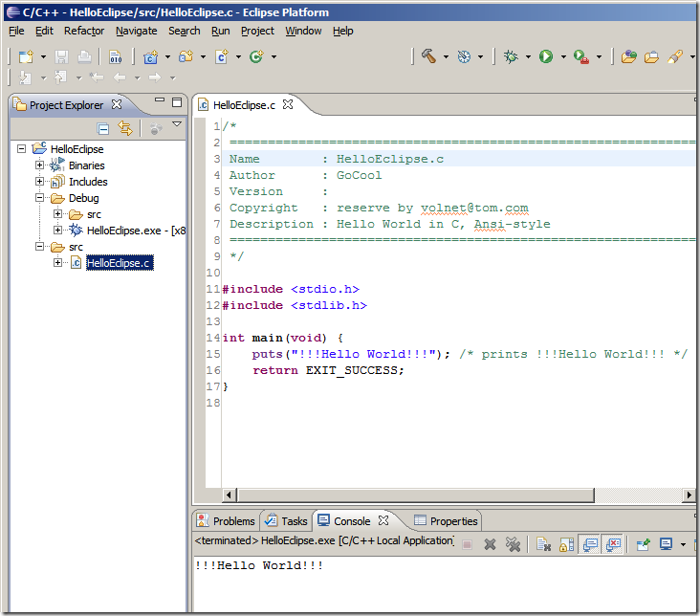This screenshot has width=700, height=616.
Task: Switch to the Tasks tab
Action: [286, 521]
